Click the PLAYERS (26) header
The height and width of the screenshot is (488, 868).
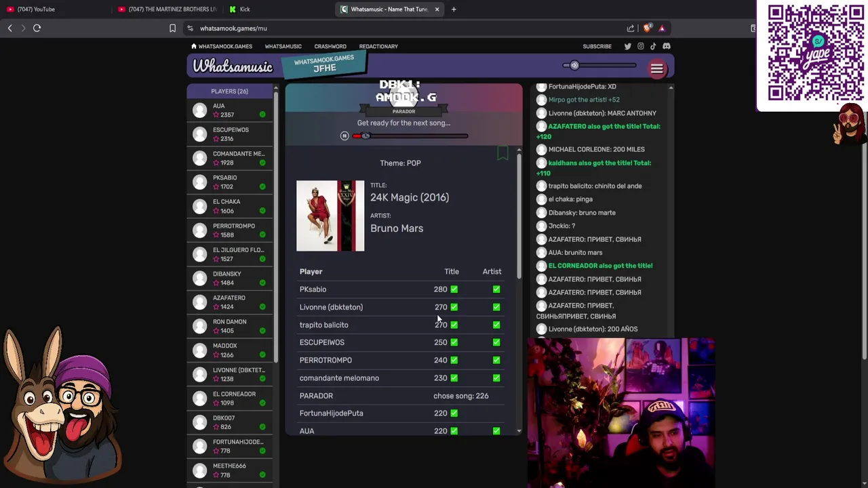coord(229,91)
